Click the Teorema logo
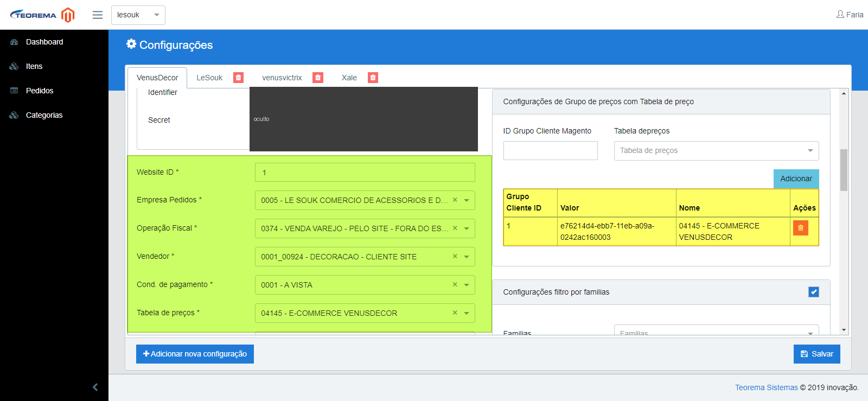Image resolution: width=868 pixels, height=401 pixels. coord(42,15)
